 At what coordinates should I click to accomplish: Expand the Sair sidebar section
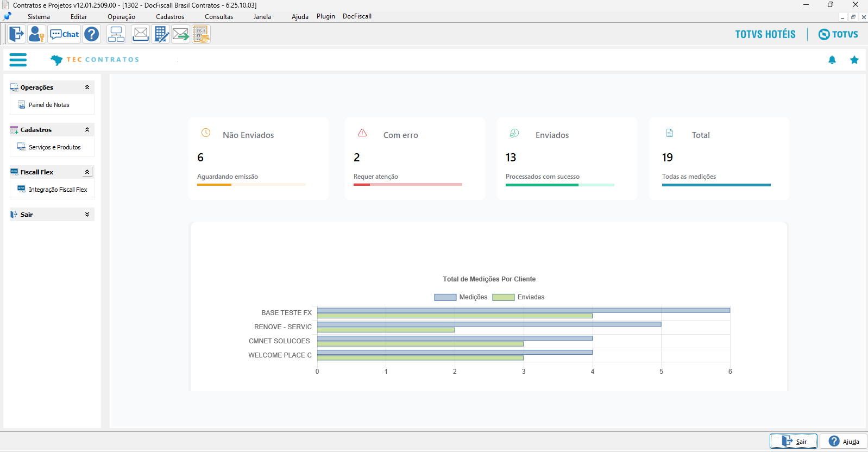[87, 215]
